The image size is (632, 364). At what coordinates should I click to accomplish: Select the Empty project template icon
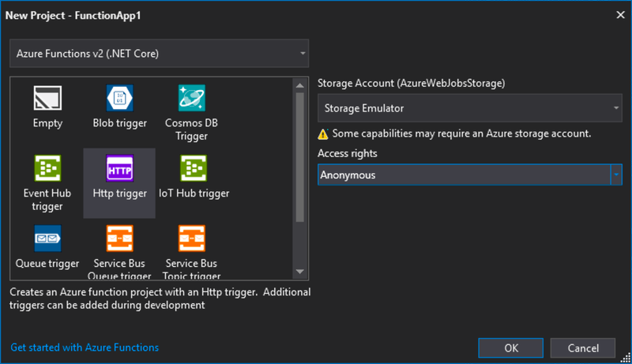click(x=47, y=98)
